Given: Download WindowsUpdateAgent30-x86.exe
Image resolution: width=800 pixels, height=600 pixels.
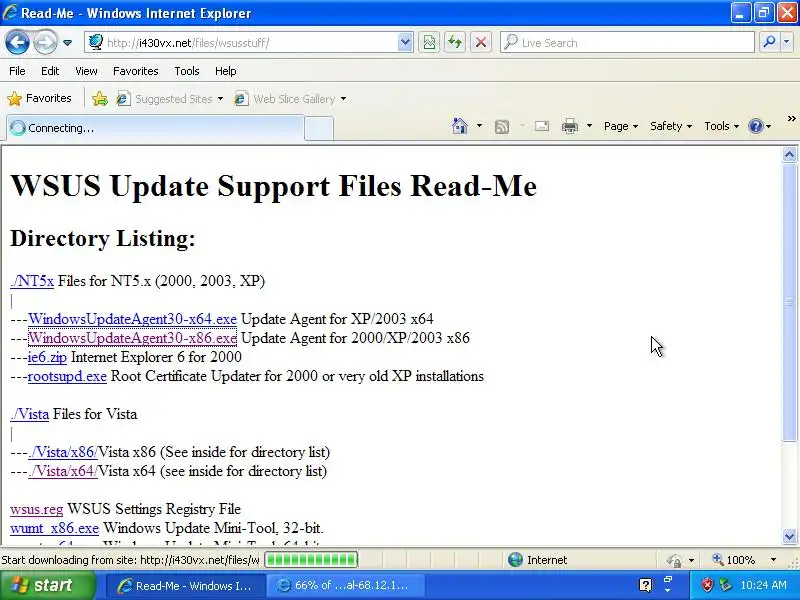Looking at the screenshot, I should coord(132,338).
